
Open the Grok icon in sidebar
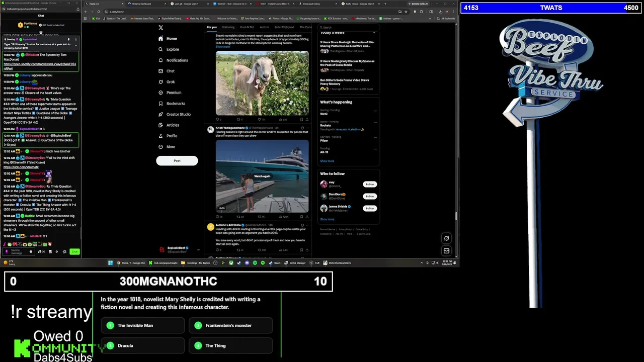160,82
